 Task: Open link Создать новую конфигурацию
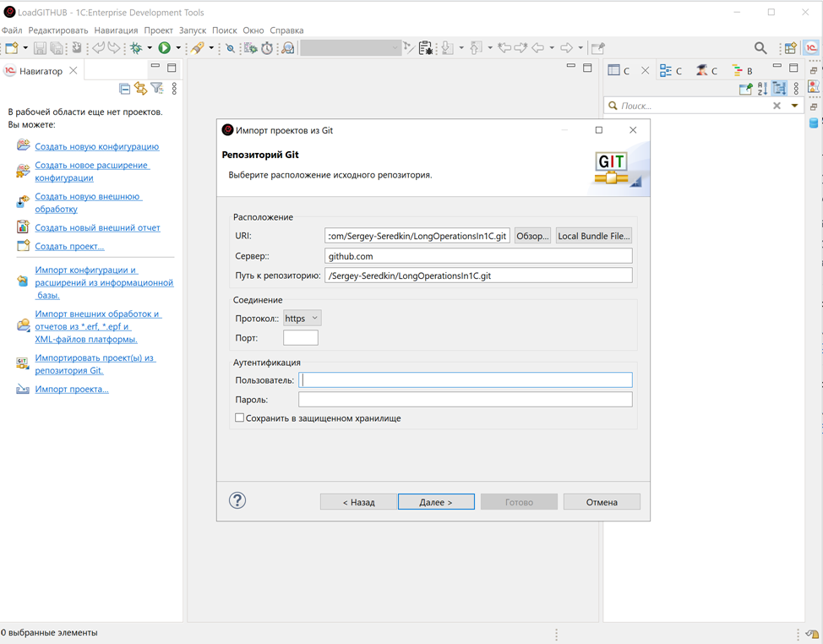pos(97,146)
